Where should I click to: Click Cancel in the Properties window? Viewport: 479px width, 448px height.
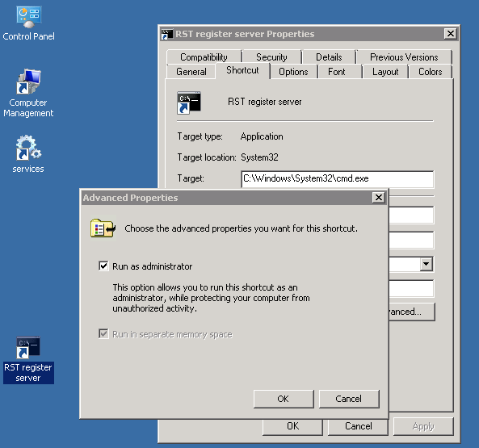coord(358,427)
